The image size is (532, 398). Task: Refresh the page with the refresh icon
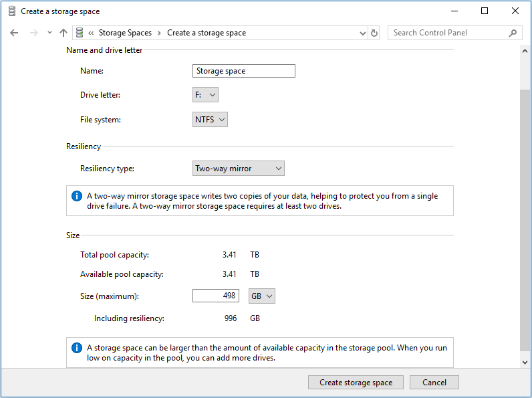click(374, 33)
